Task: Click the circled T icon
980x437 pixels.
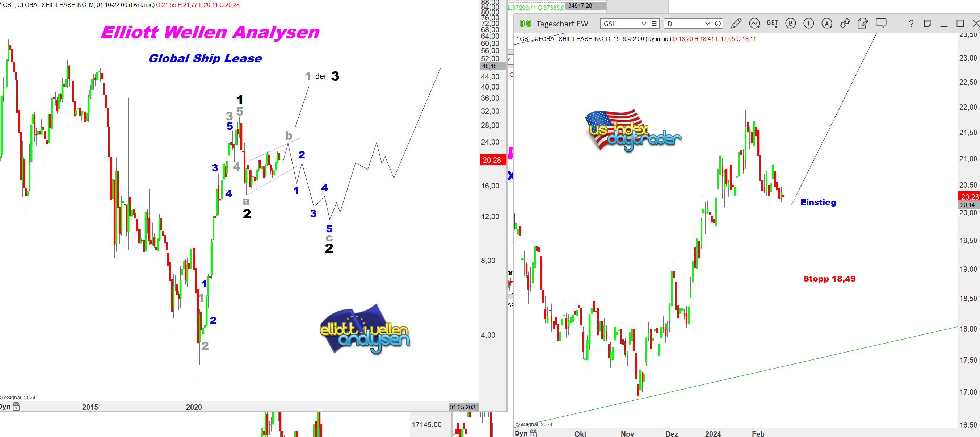Action: [808, 24]
